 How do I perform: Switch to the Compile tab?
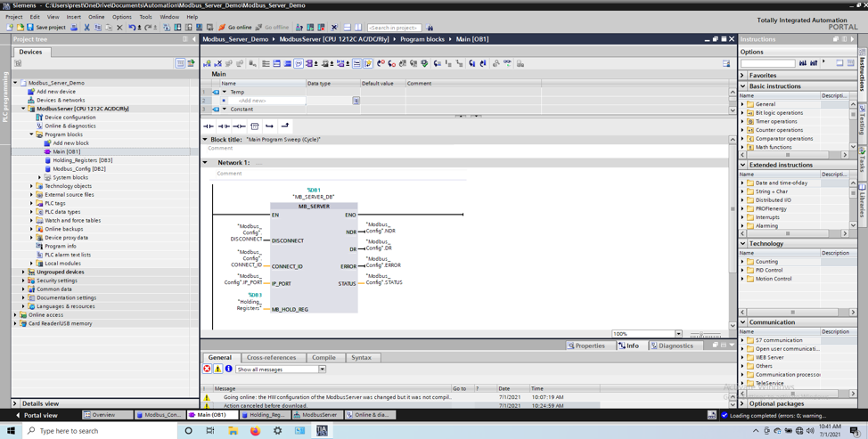point(323,358)
